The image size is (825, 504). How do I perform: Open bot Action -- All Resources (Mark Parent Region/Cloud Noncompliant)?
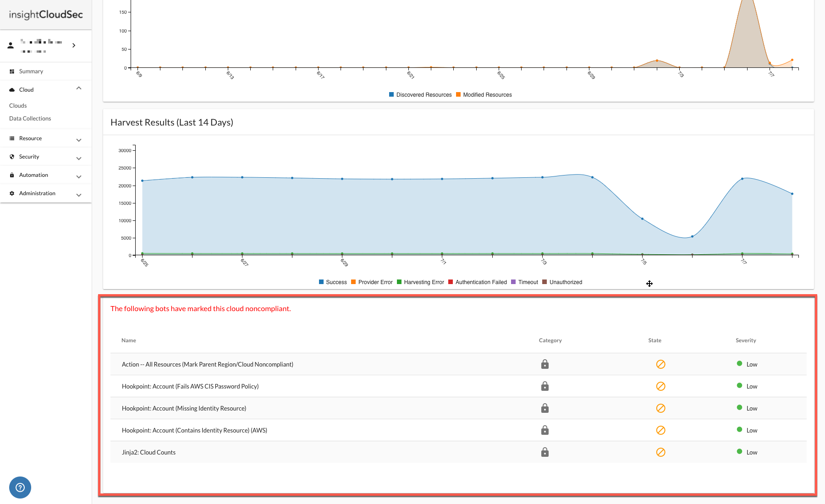[208, 365]
